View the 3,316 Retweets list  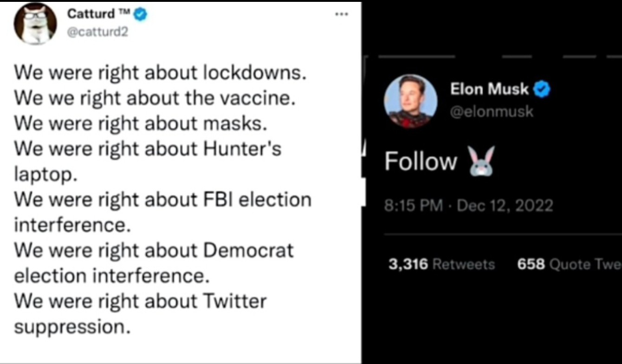pos(441,264)
